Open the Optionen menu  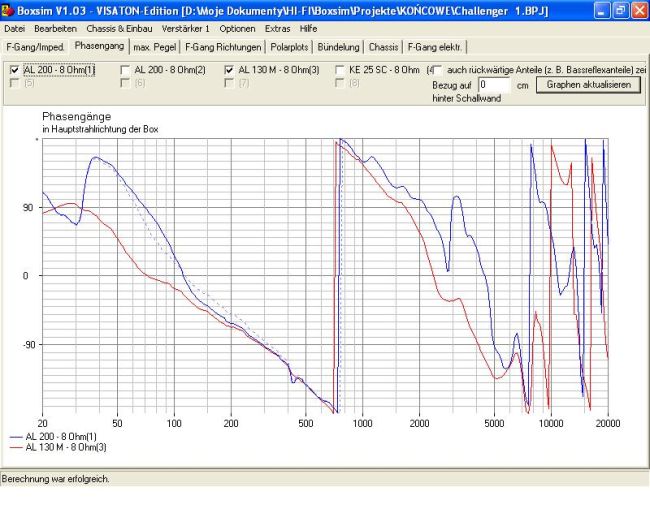[x=238, y=29]
